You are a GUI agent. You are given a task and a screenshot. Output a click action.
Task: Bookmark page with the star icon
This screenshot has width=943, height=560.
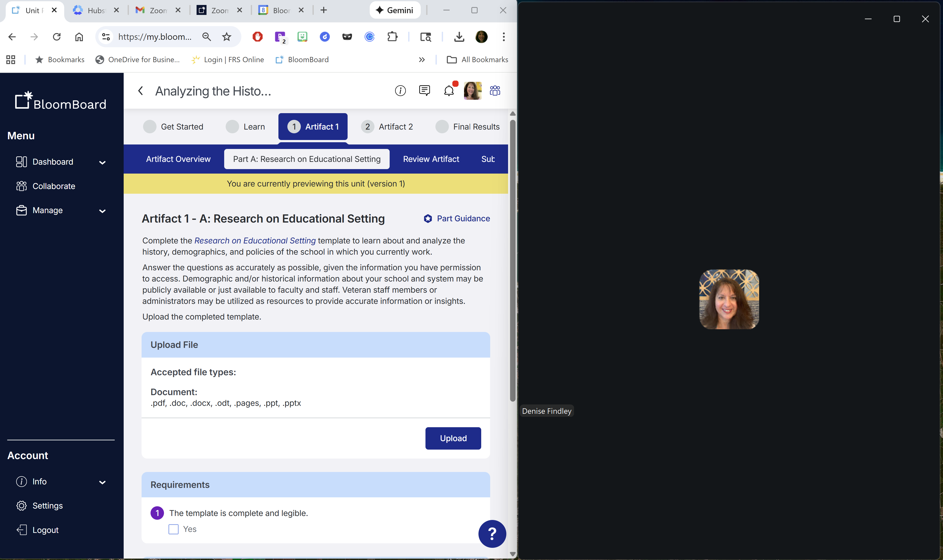(x=226, y=37)
